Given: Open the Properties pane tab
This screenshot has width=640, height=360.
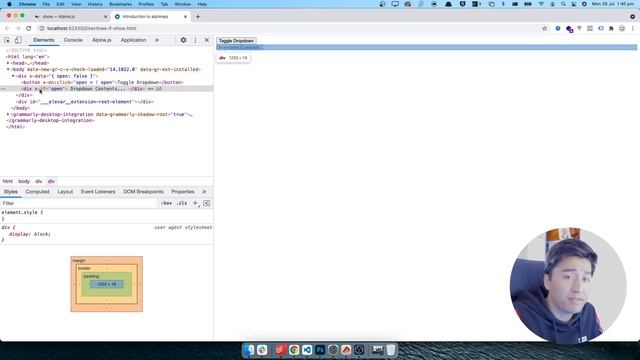Looking at the screenshot, I should click(182, 191).
